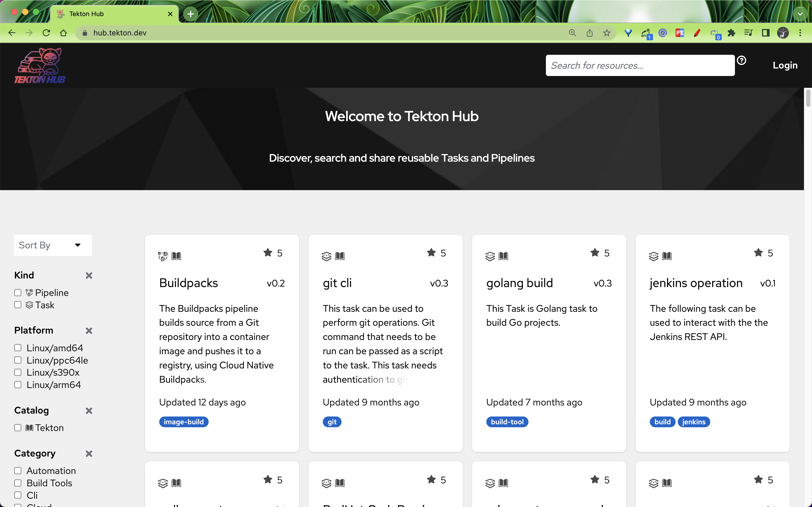
Task: Click the jenkins tag
Action: tap(694, 422)
